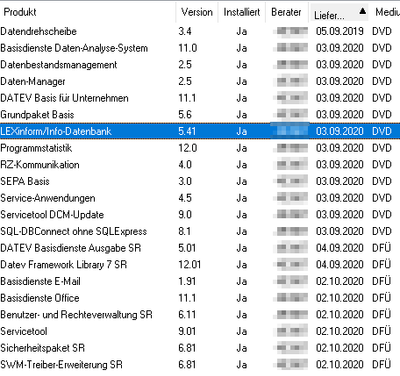Select the Datenbestandsmanagement entry
The image size is (400, 376).
[x=200, y=65]
